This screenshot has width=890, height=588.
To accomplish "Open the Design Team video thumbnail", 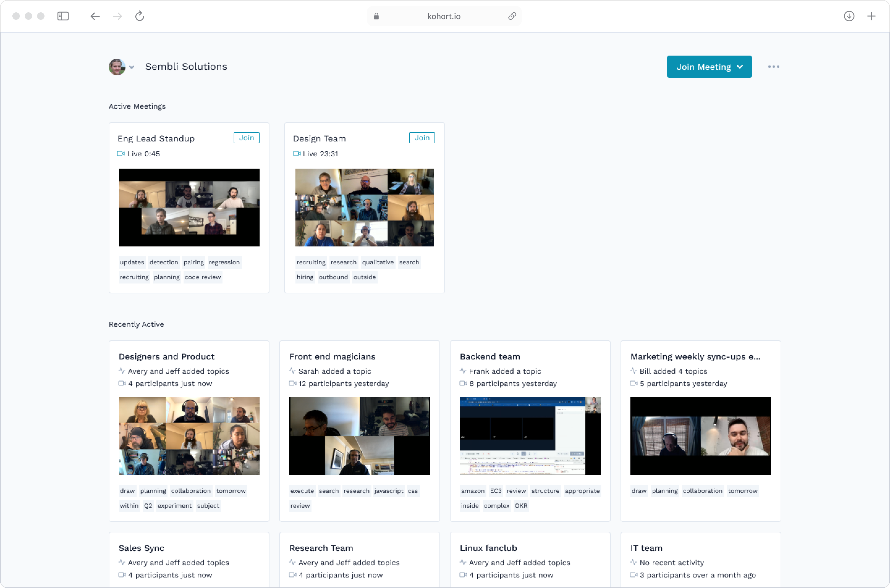I will 364,208.
